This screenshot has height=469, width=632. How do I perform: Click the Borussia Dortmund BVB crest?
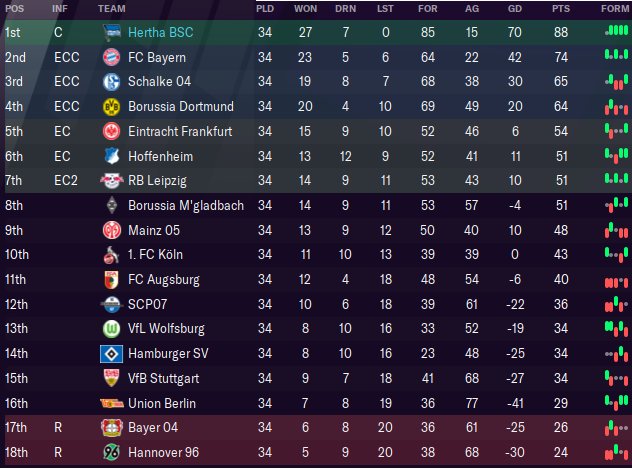(111, 107)
